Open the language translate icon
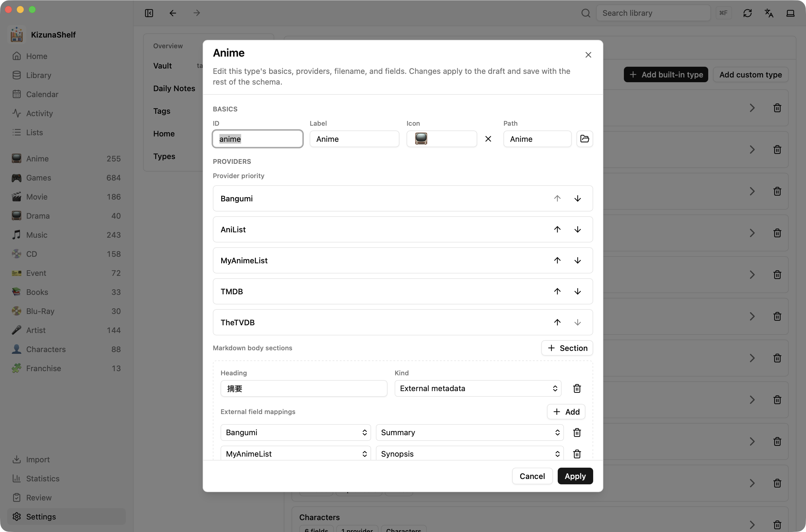 point(769,13)
